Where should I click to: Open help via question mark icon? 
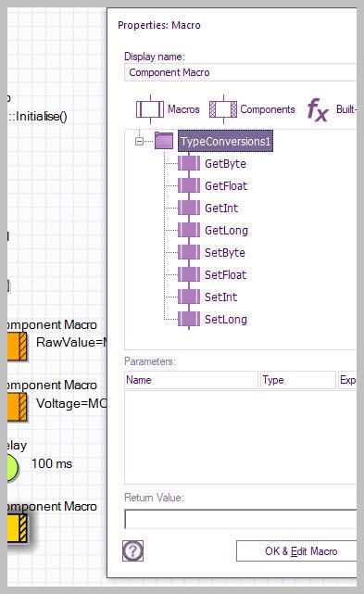(133, 550)
